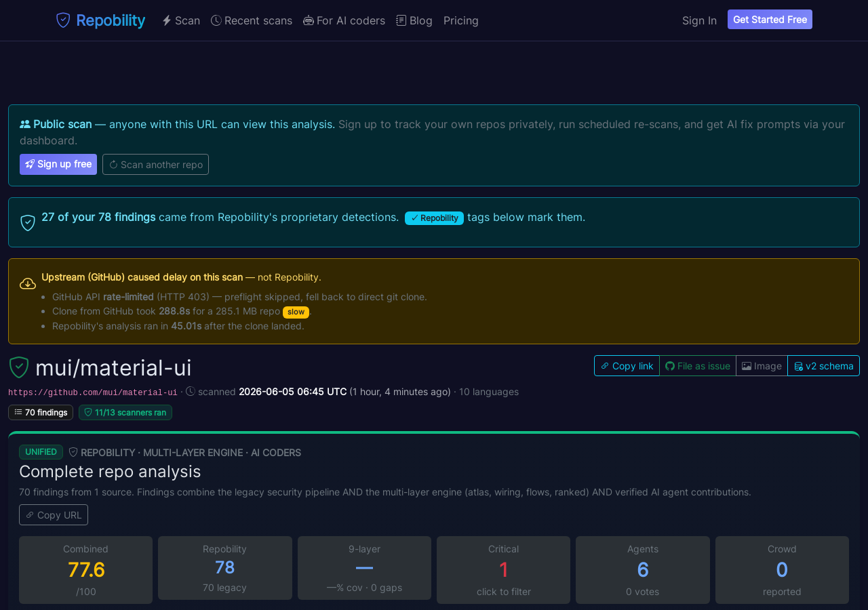Click the '27 of your 78 findings' text
Screen dimensions: 868x610
(98, 217)
